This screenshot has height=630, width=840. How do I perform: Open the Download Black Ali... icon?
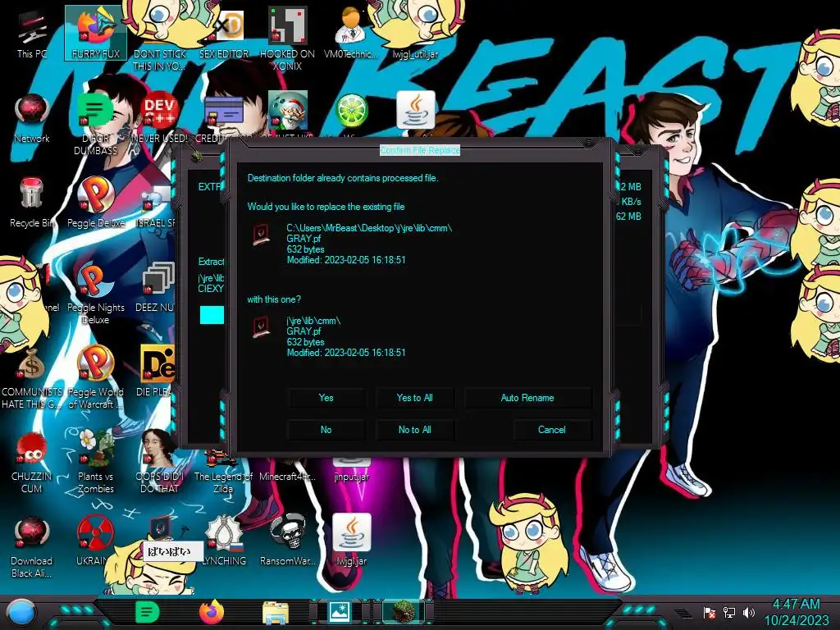32,547
